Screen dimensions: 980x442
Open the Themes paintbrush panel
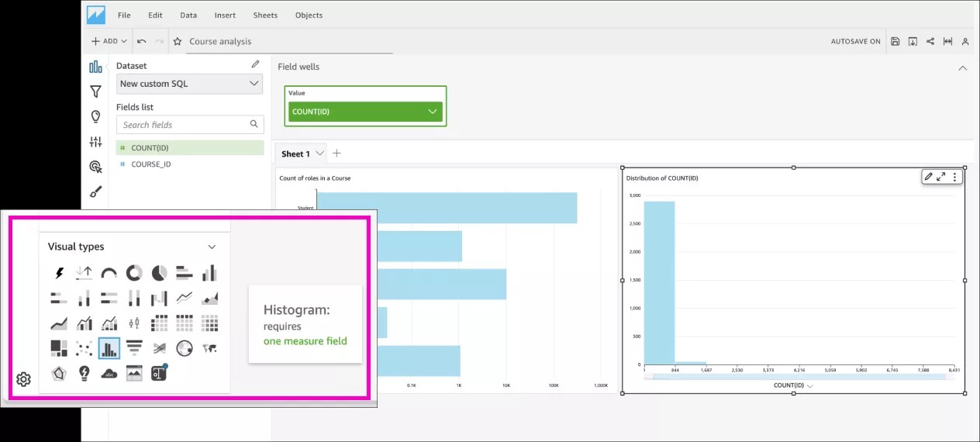pyautogui.click(x=95, y=192)
